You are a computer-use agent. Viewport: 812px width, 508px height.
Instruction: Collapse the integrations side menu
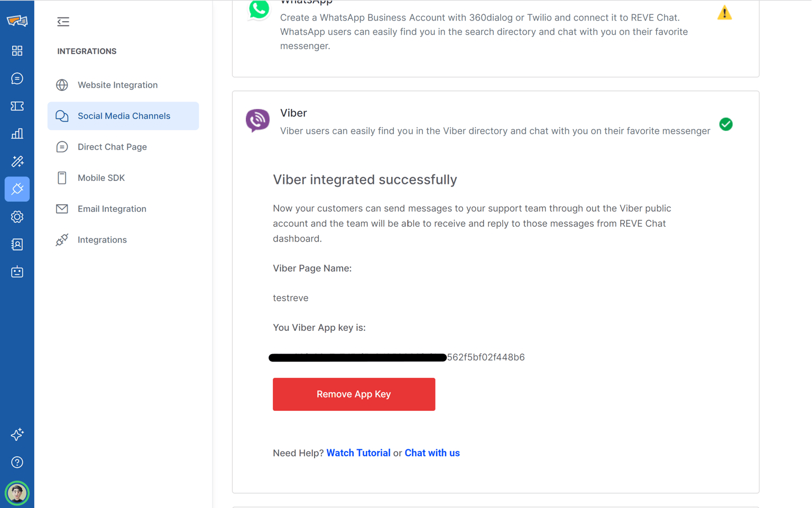(63, 22)
